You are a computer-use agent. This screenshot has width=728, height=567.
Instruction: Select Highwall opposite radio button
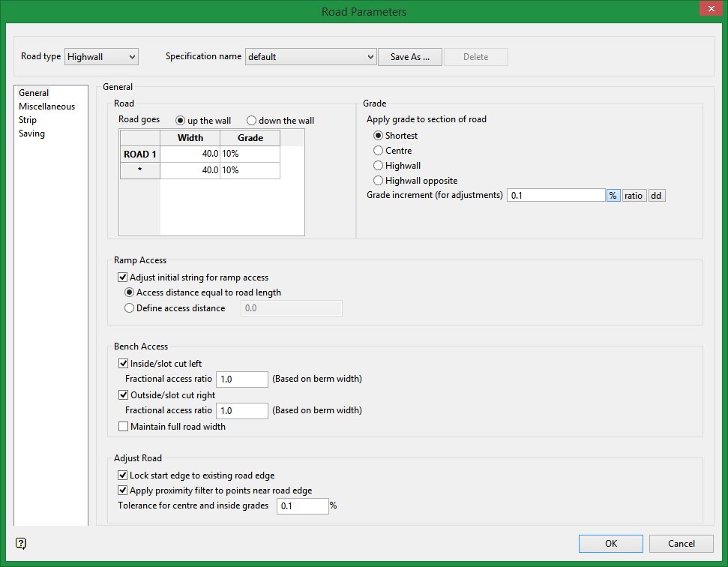[x=379, y=181]
